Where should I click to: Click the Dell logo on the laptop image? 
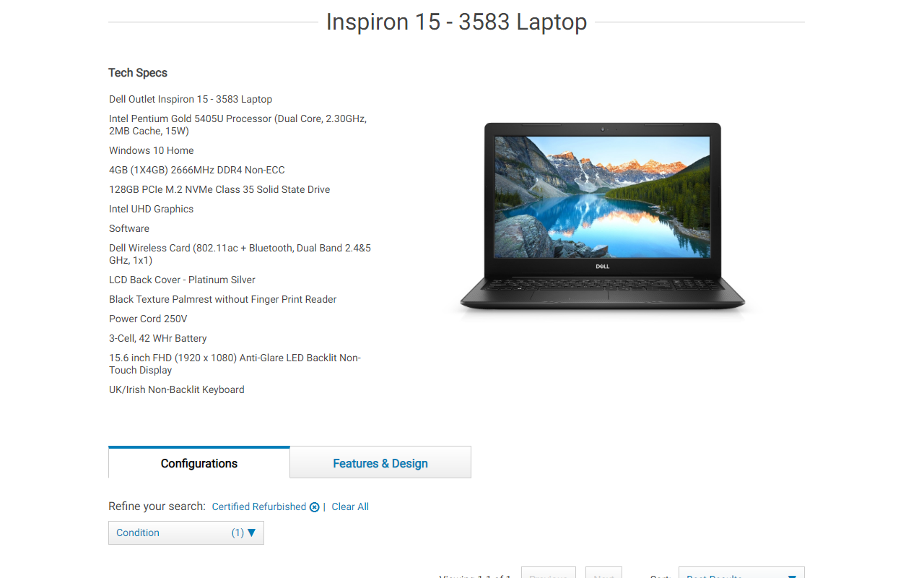coord(603,267)
